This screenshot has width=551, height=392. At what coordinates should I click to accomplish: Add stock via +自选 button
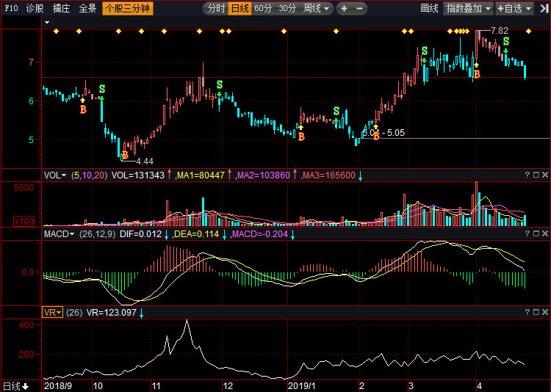[x=514, y=8]
